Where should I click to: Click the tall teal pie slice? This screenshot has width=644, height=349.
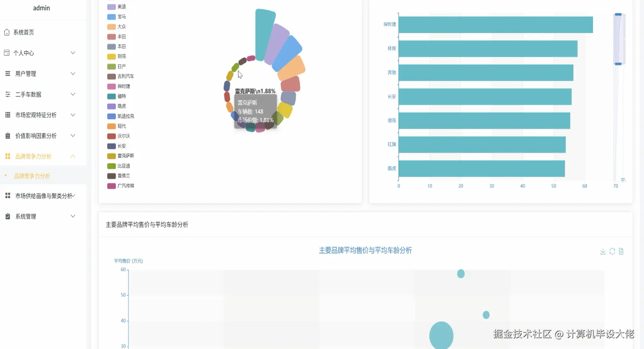click(x=264, y=34)
